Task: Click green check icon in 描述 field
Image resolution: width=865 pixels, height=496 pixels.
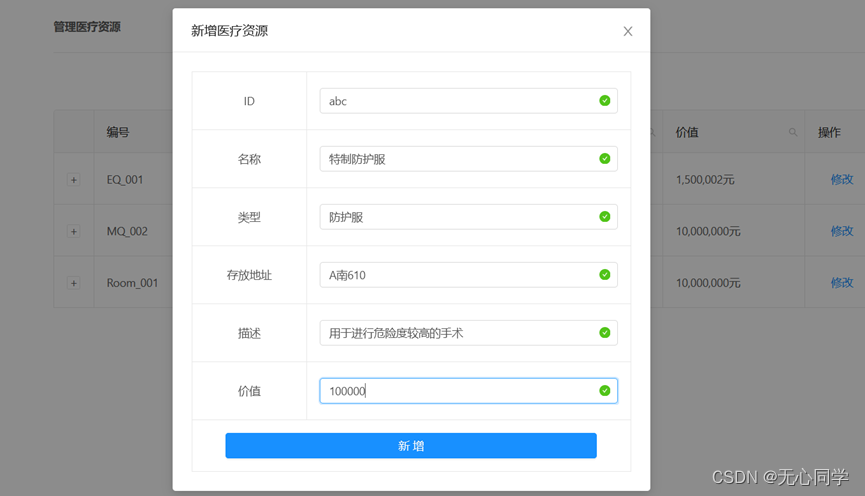Action: point(605,332)
